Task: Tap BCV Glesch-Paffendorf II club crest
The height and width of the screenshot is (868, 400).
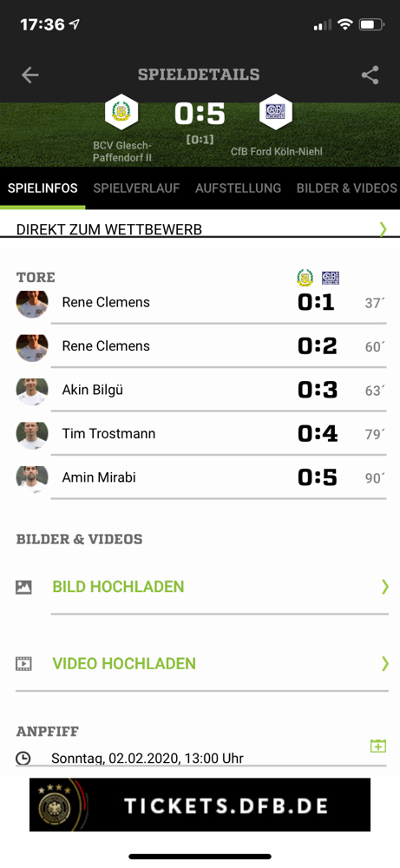Action: [x=121, y=112]
